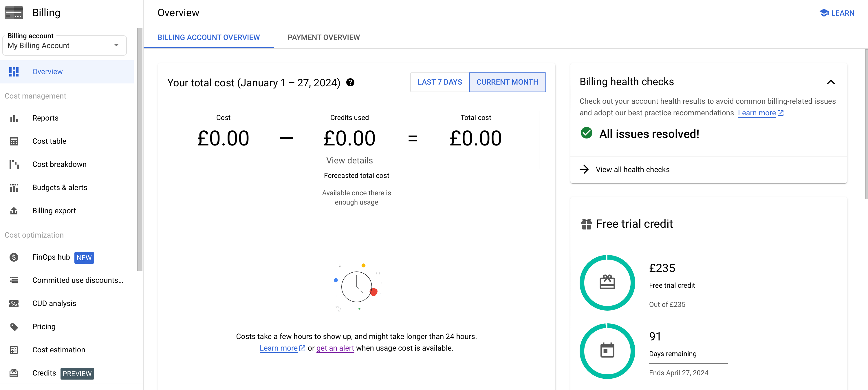Open Cost breakdown page
868x390 pixels.
coord(67,165)
